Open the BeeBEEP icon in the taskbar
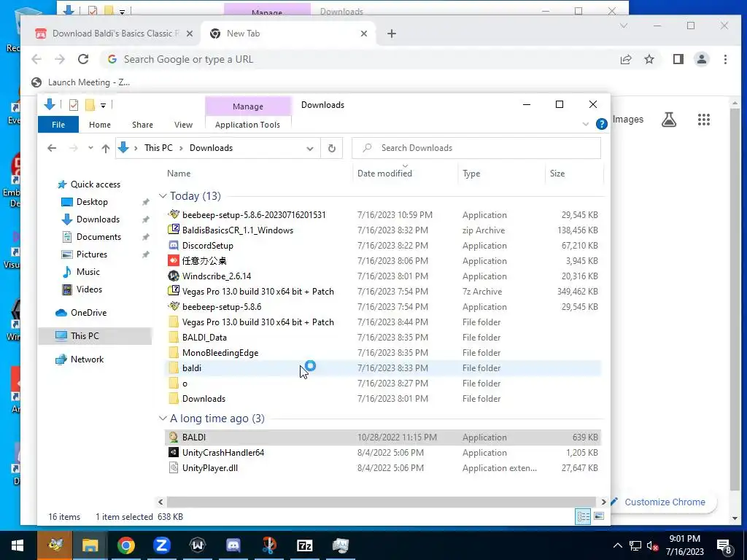The image size is (747, 560). (x=55, y=545)
